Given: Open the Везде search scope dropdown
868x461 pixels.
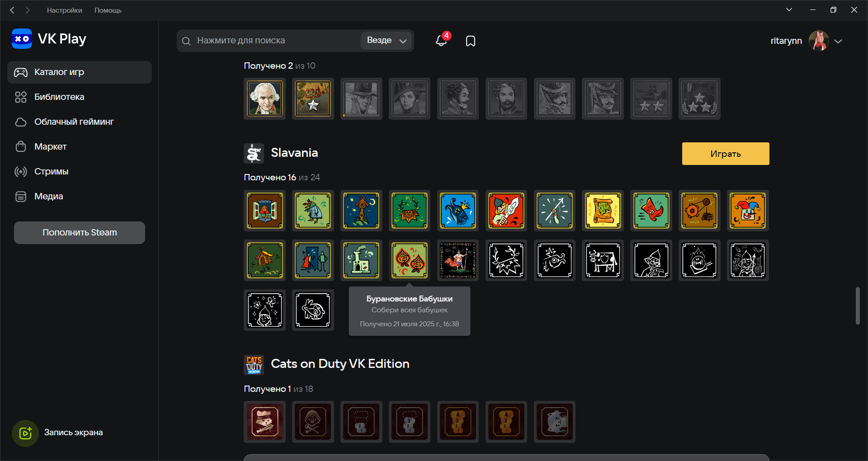Looking at the screenshot, I should pos(387,41).
